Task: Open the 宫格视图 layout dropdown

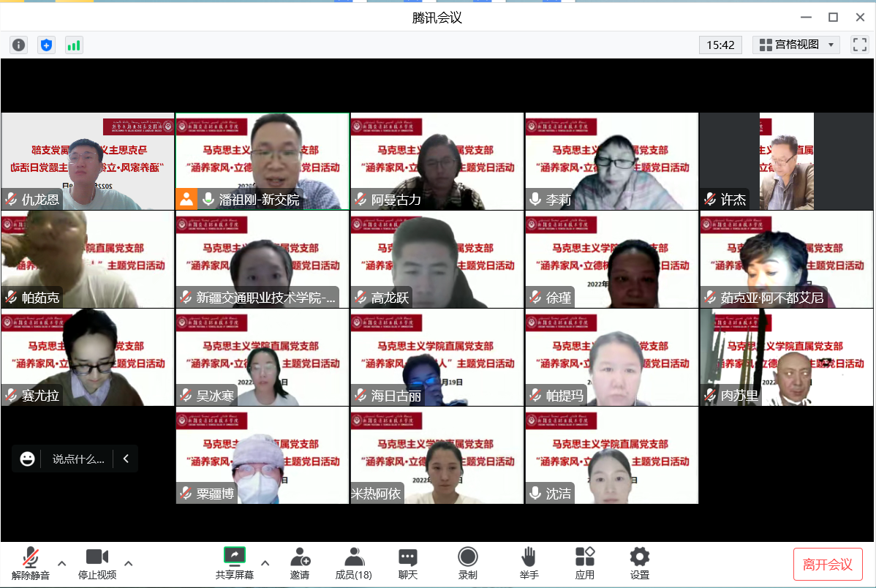Action: (x=796, y=45)
